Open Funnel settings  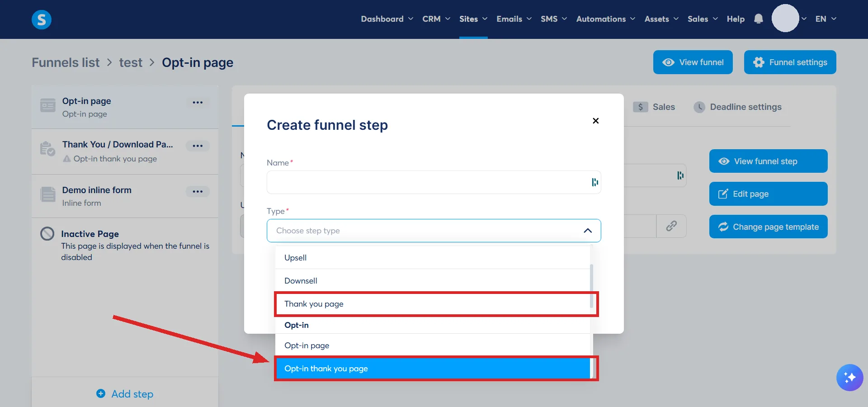coord(790,62)
